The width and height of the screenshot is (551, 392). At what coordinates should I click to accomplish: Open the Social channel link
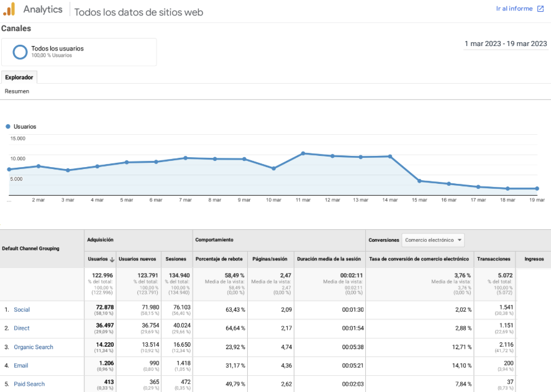22,309
